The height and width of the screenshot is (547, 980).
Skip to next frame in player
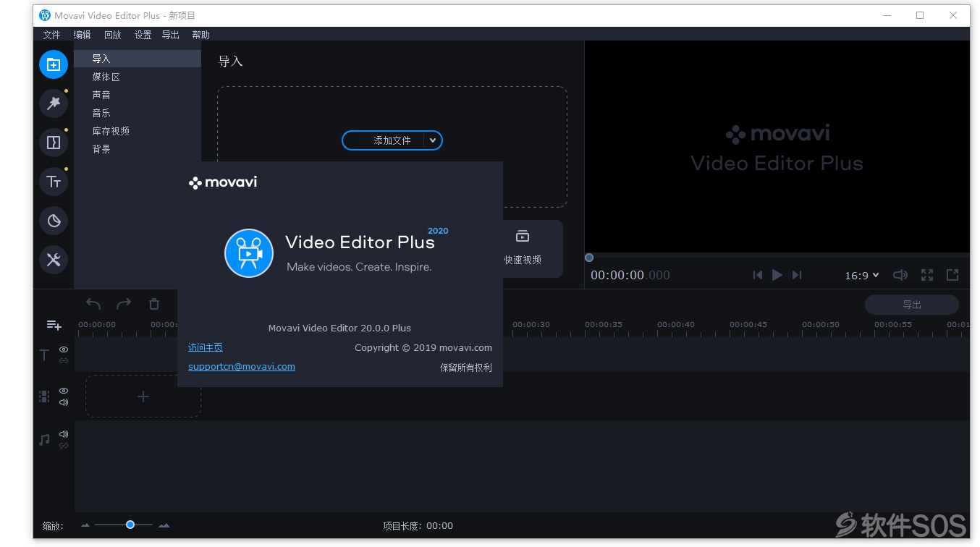click(797, 275)
